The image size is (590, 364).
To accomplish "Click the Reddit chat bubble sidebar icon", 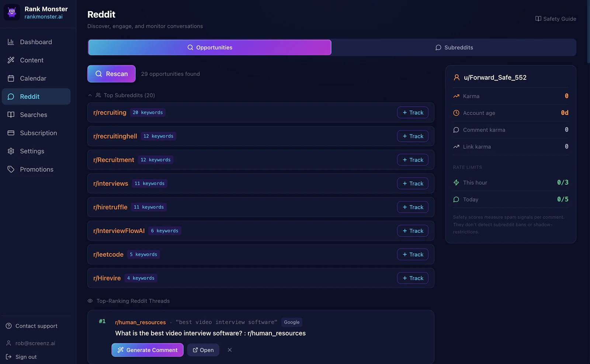I will click(x=11, y=97).
